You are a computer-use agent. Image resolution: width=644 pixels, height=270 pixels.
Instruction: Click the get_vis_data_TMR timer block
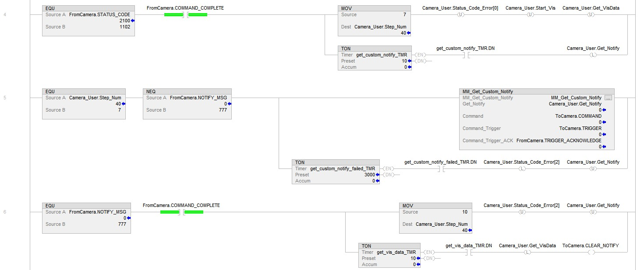coord(389,255)
